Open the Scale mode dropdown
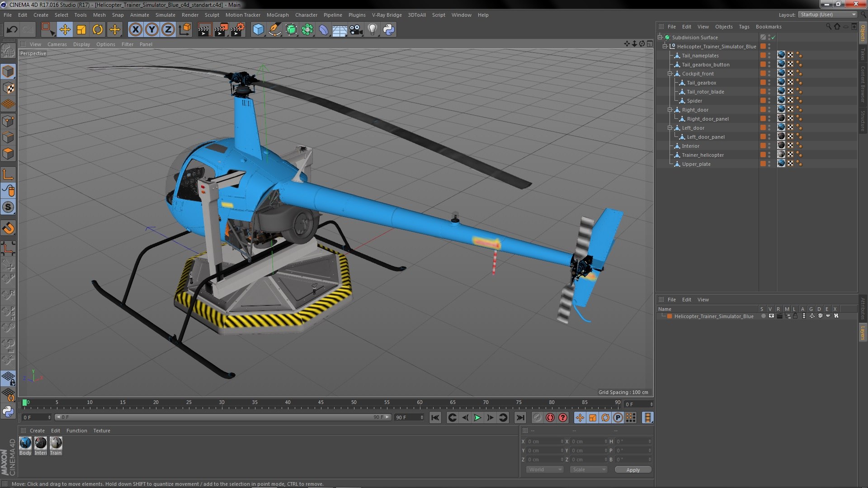This screenshot has width=868, height=488. 588,469
